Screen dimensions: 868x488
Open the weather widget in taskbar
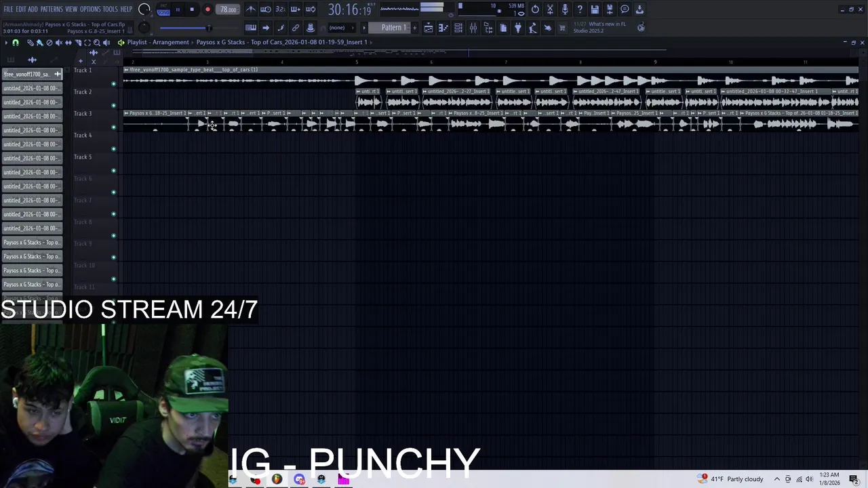(x=732, y=479)
